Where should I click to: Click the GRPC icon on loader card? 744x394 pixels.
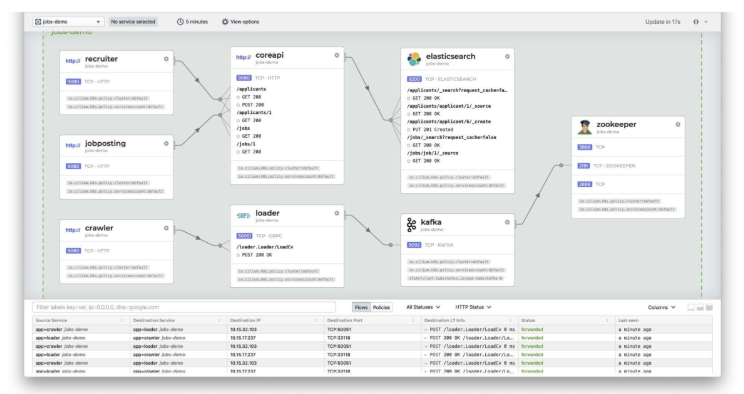click(x=243, y=216)
